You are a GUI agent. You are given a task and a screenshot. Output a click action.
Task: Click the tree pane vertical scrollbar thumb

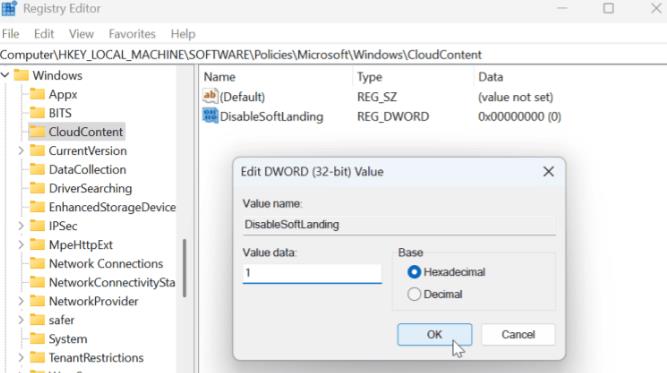click(184, 268)
